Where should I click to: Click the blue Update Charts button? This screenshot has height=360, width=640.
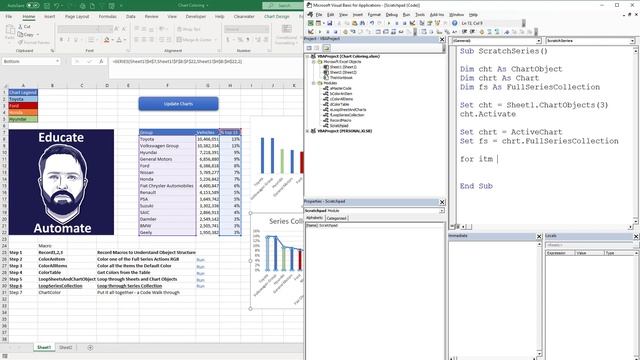point(178,104)
